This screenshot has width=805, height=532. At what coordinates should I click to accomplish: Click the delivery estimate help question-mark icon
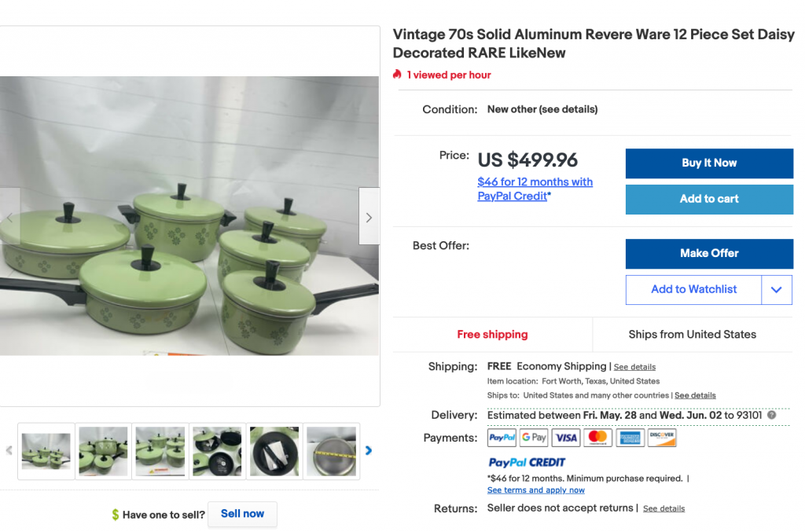tap(771, 416)
